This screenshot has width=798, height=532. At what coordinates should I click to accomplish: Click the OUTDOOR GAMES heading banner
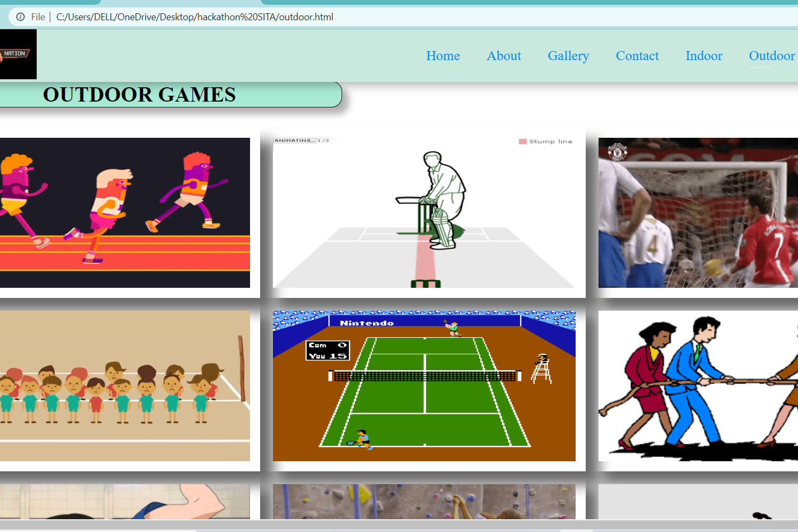pyautogui.click(x=171, y=95)
